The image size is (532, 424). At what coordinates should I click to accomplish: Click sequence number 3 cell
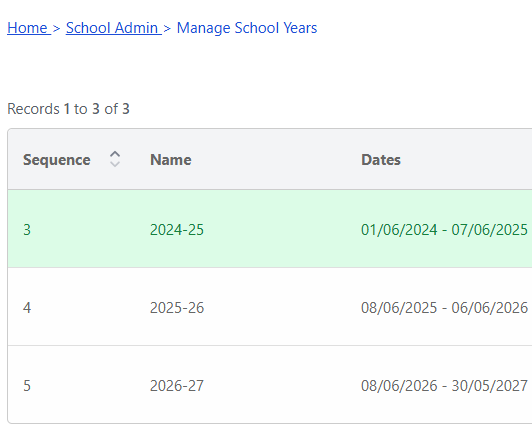(x=27, y=230)
